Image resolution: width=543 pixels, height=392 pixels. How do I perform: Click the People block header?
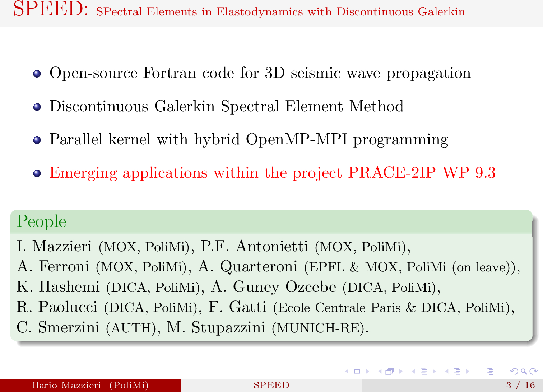[41, 221]
